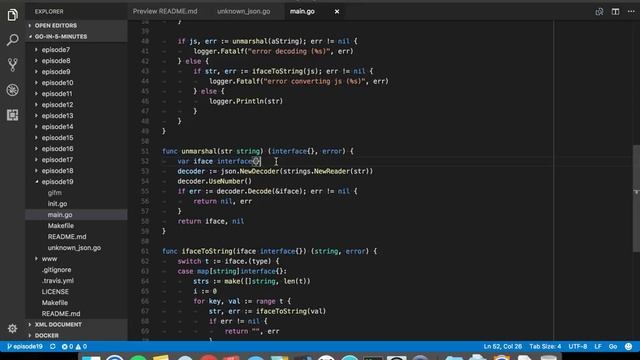Select the main.go editor tab
Screen dimensions: 640x360
(x=302, y=11)
